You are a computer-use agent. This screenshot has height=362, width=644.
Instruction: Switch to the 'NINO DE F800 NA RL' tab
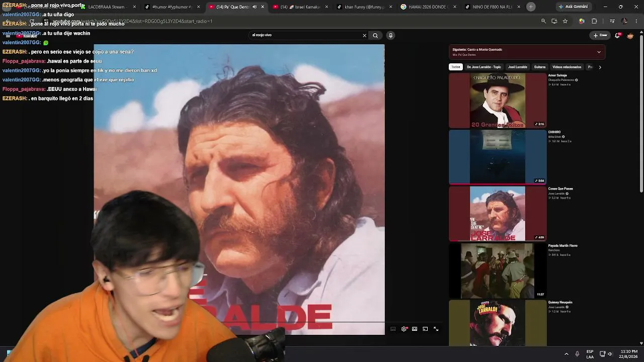point(493,7)
